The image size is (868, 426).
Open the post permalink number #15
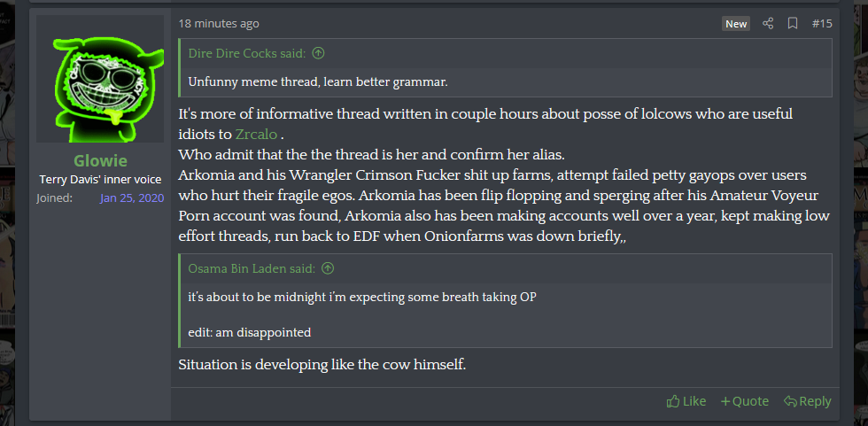(x=822, y=23)
